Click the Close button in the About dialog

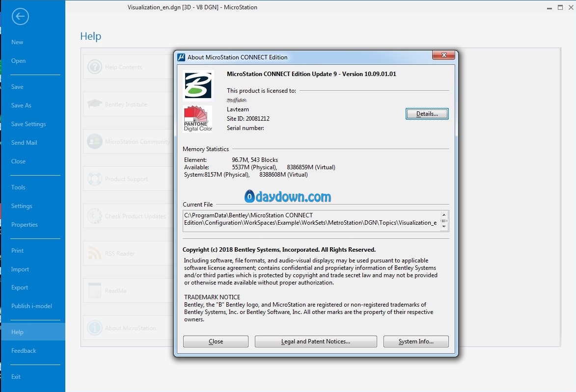click(216, 341)
